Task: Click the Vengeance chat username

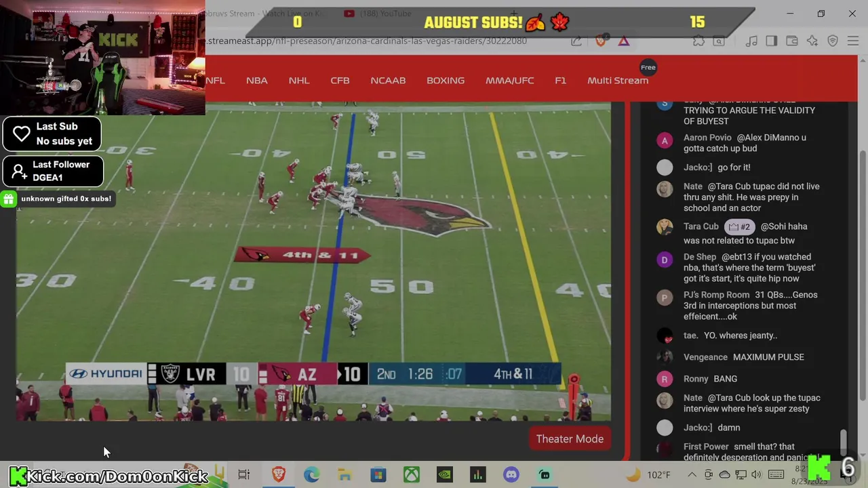Action: point(705,357)
